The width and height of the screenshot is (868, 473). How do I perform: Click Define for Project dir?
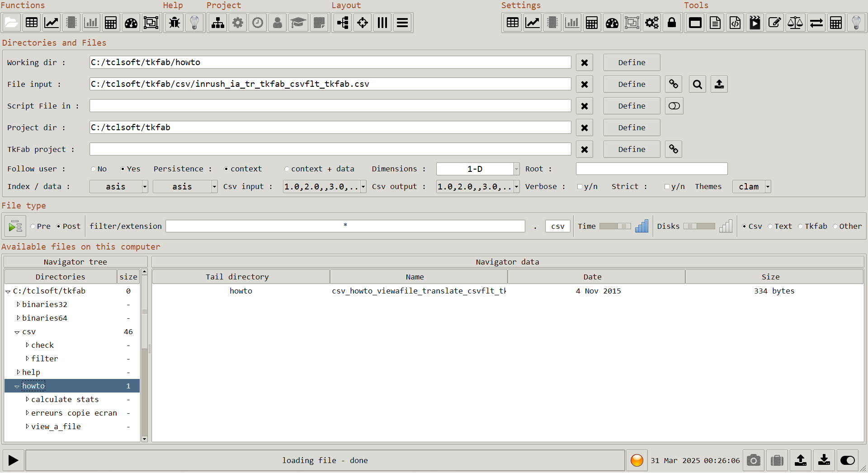click(632, 128)
